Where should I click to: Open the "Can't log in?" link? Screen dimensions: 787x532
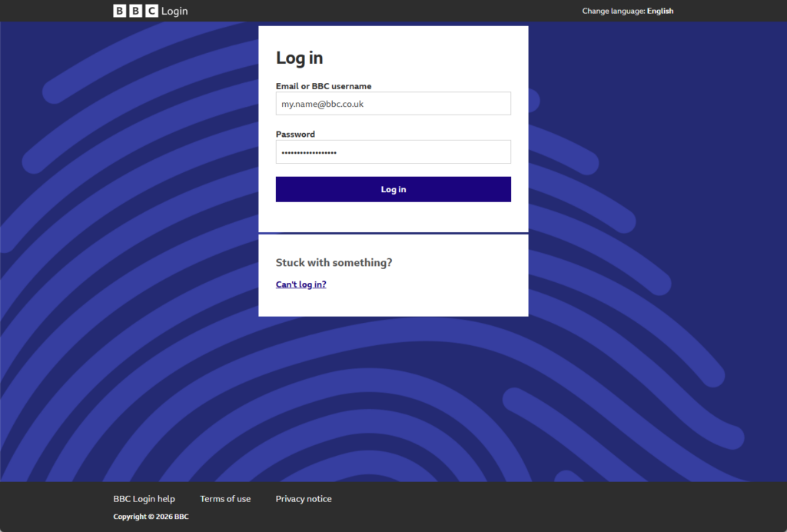(x=301, y=284)
